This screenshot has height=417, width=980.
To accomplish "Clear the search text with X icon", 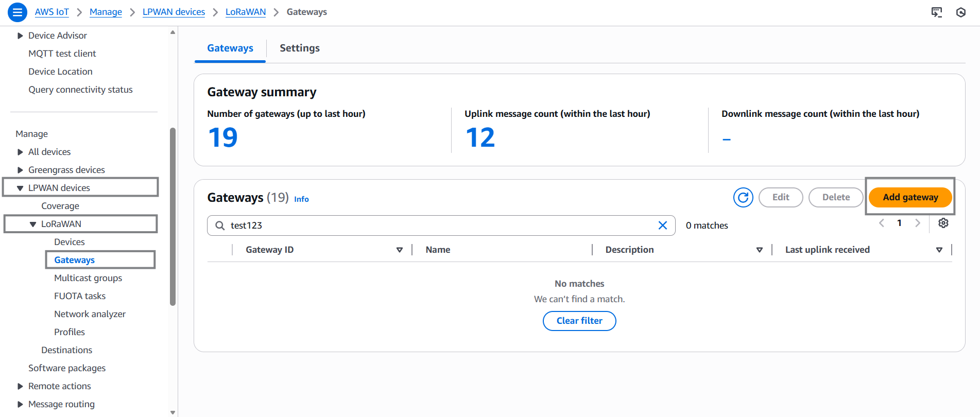I will point(663,225).
